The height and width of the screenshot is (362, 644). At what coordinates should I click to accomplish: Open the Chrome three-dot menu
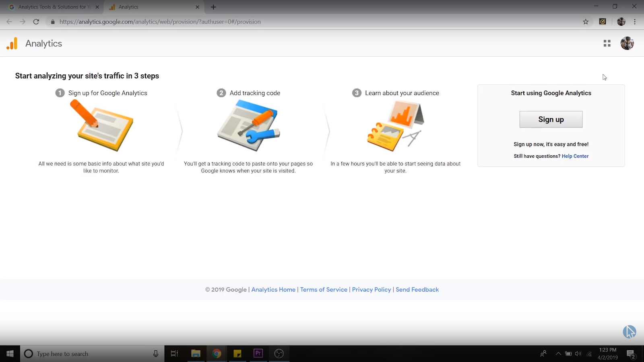click(635, 22)
